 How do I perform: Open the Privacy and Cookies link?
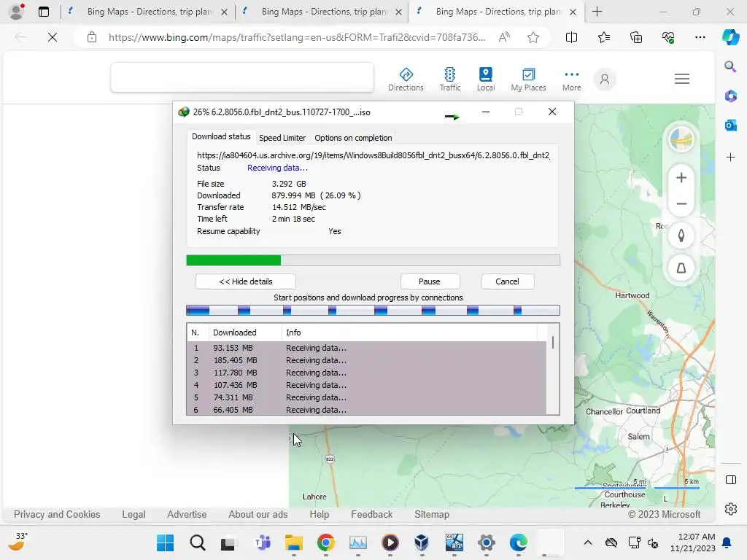[57, 514]
